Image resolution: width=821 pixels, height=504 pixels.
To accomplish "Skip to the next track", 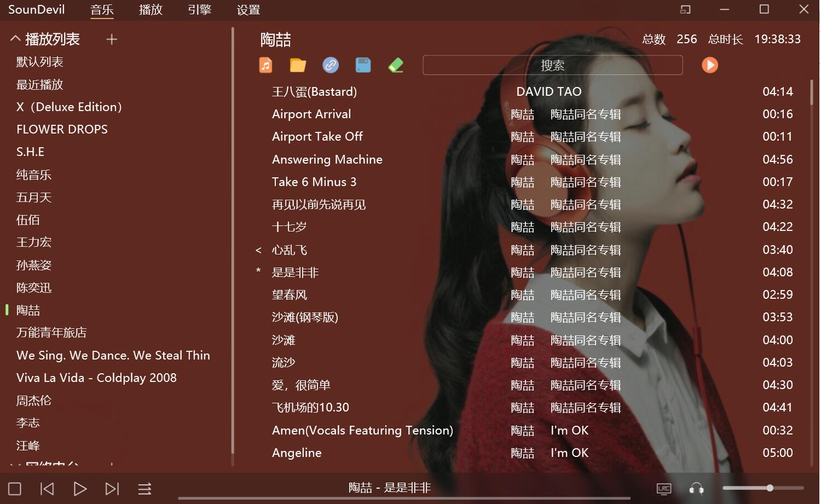I will click(112, 489).
